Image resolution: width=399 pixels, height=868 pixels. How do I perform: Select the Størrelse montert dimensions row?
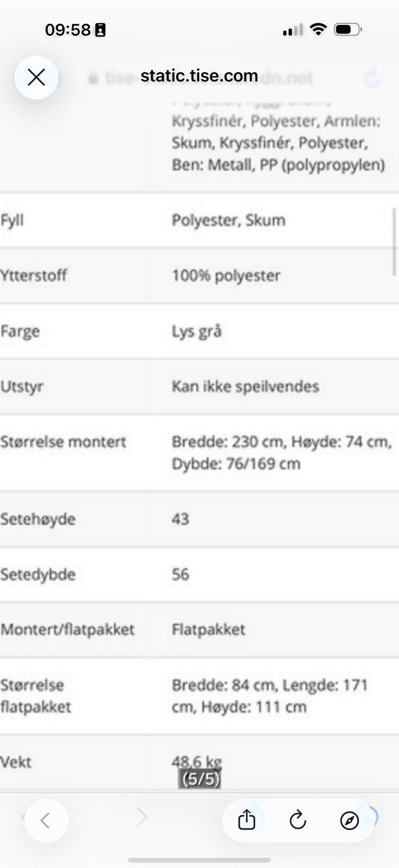point(200,452)
